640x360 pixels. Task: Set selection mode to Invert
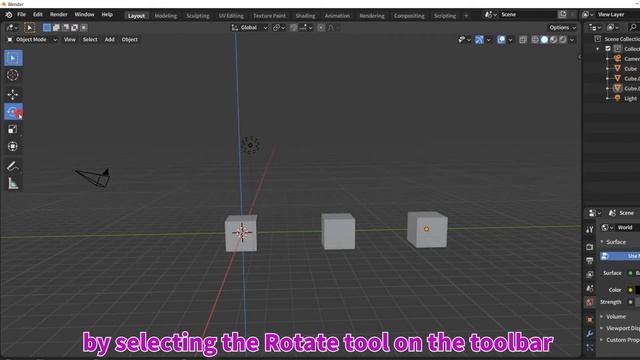tap(75, 27)
